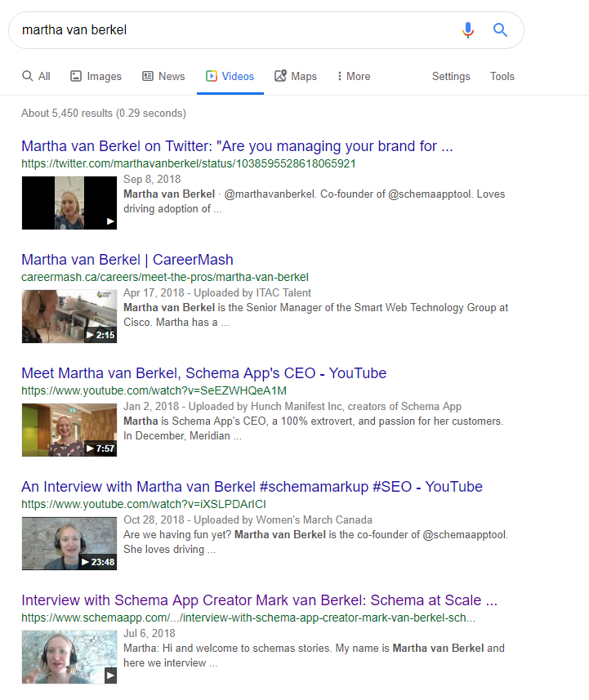Open Interview with Mark van Berkel result
Screen dimensions: 589x700
(259, 600)
